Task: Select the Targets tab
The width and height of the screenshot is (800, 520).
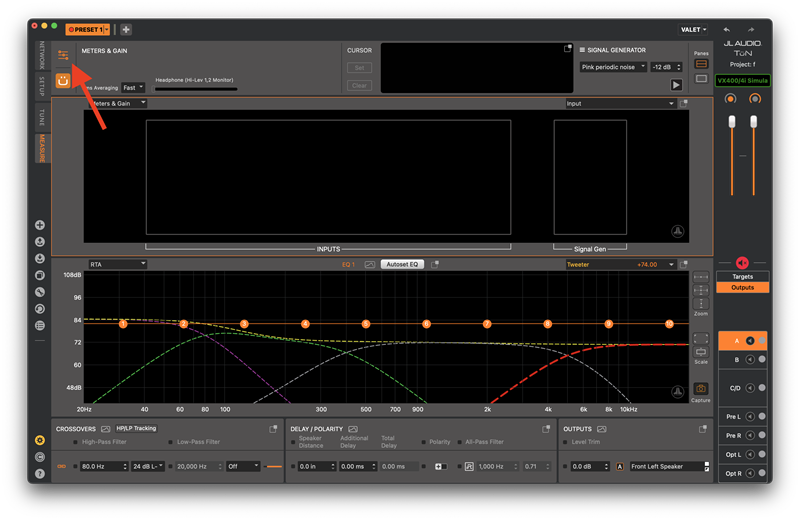Action: (x=742, y=277)
